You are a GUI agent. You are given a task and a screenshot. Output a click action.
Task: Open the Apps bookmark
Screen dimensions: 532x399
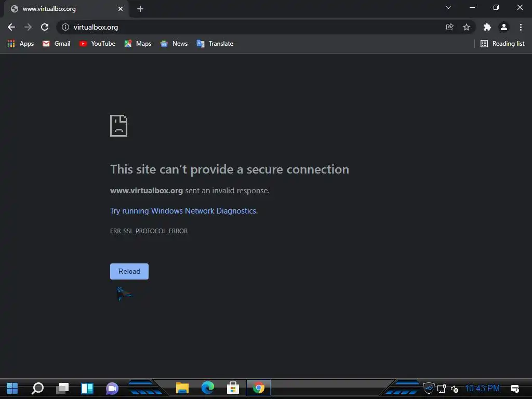point(21,44)
